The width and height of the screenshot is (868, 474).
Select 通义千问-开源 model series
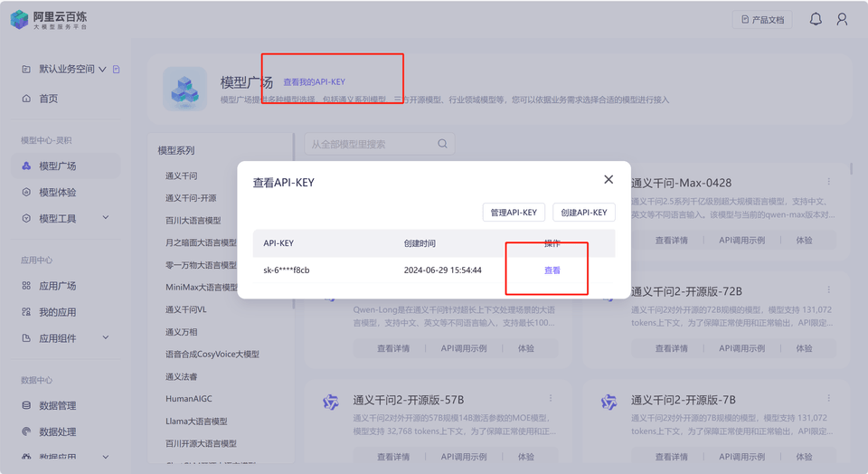pyautogui.click(x=191, y=198)
